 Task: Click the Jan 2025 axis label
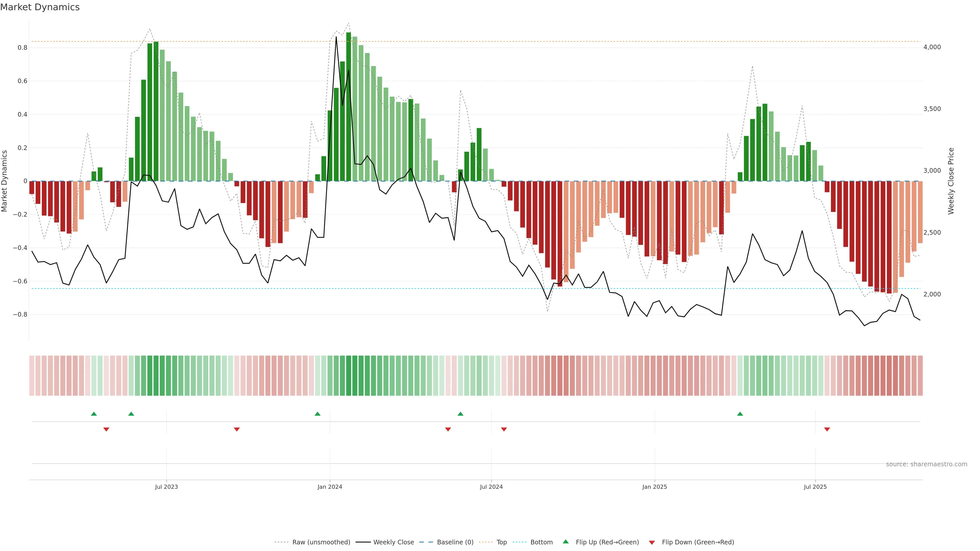pyautogui.click(x=654, y=487)
